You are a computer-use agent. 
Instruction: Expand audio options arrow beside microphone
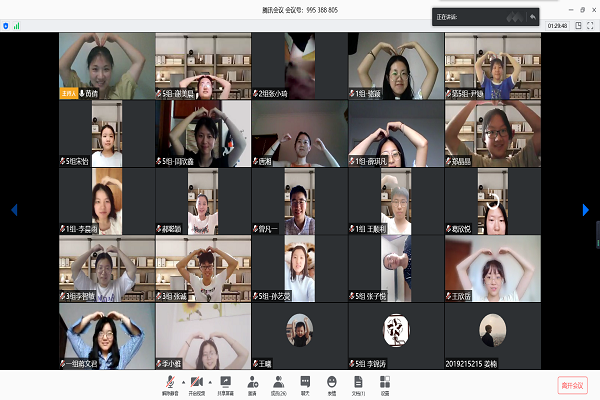click(x=181, y=380)
